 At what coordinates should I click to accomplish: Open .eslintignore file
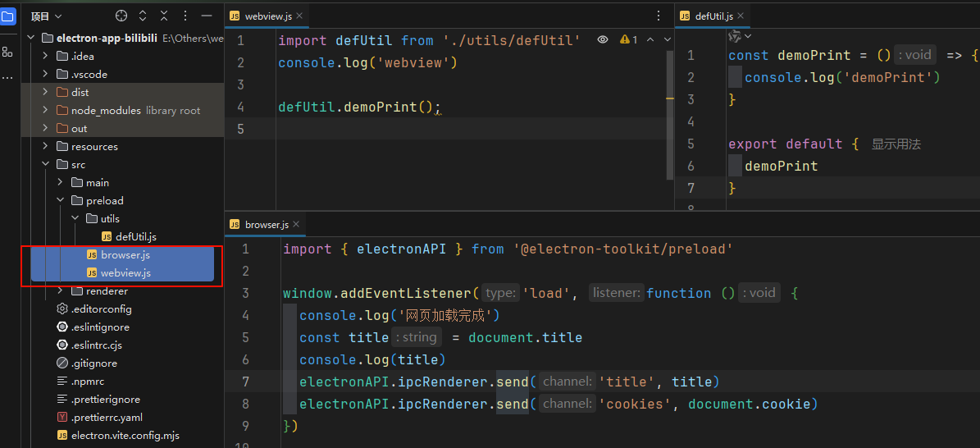tap(93, 327)
